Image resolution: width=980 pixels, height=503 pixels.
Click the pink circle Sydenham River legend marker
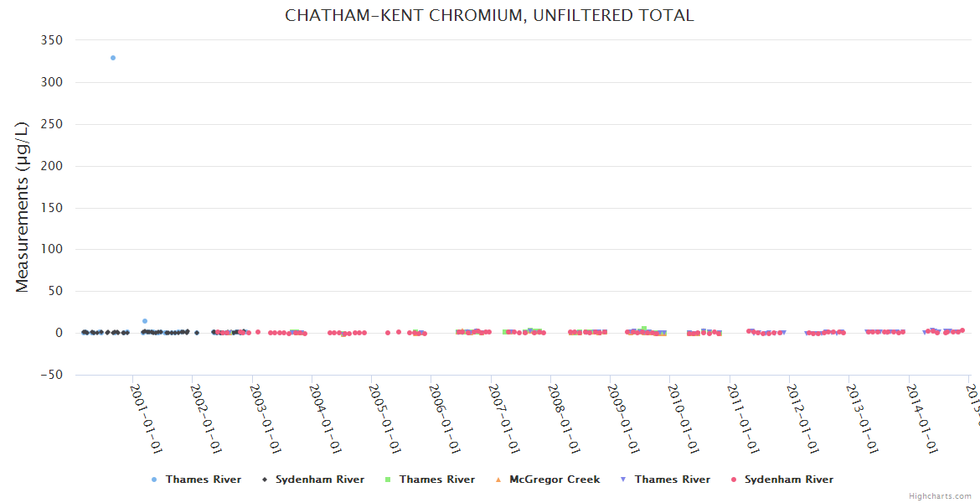point(734,480)
